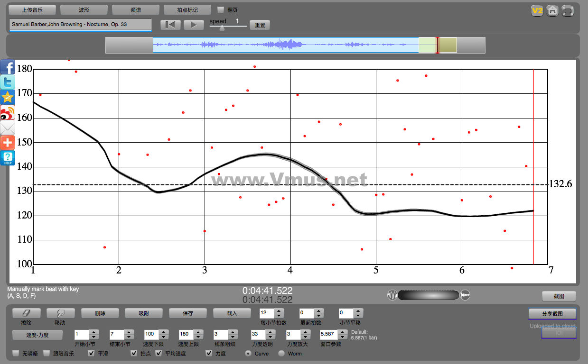Click the 分享截图 share screenshot button
This screenshot has width=588, height=364.
tap(552, 314)
